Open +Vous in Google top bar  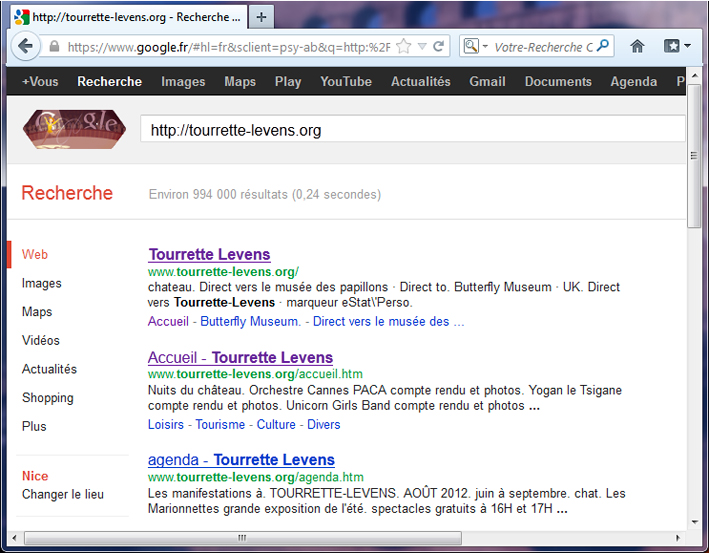pos(40,81)
